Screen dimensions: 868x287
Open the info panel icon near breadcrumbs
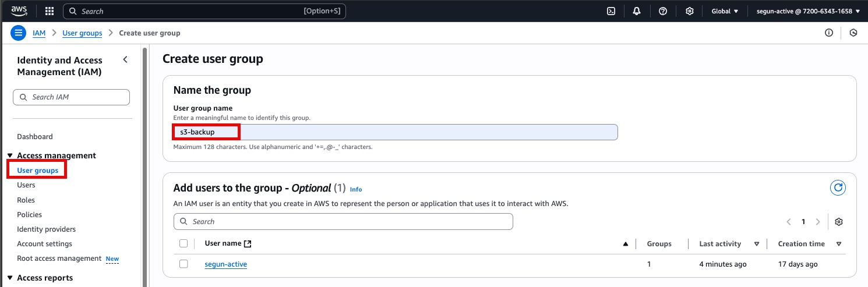[829, 33]
